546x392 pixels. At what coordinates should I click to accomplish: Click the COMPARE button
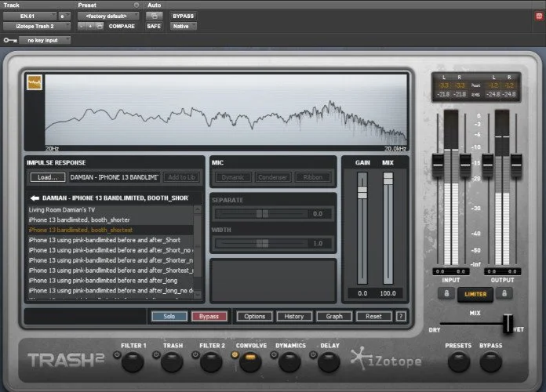tap(122, 26)
